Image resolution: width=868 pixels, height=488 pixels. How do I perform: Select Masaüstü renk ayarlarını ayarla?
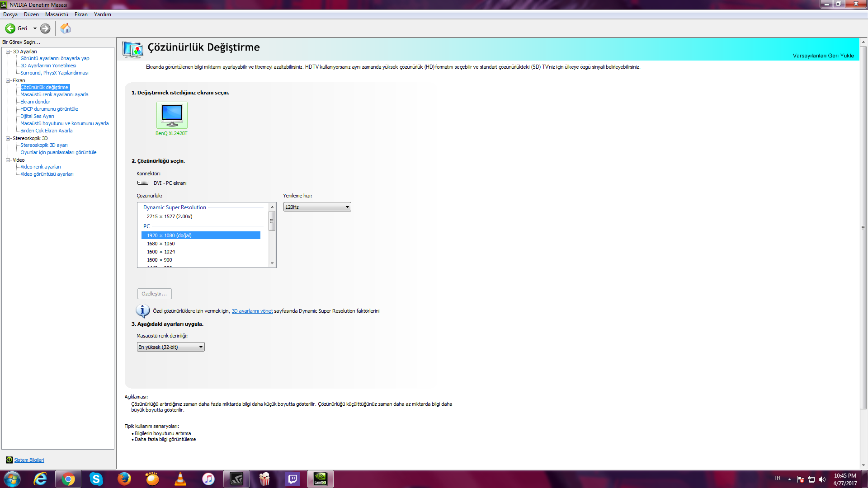(x=54, y=94)
